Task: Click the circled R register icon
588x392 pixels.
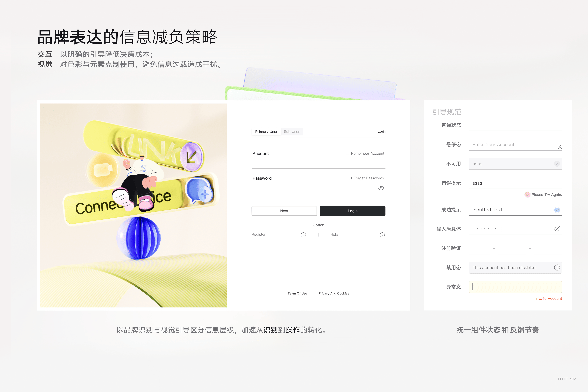Action: point(303,235)
